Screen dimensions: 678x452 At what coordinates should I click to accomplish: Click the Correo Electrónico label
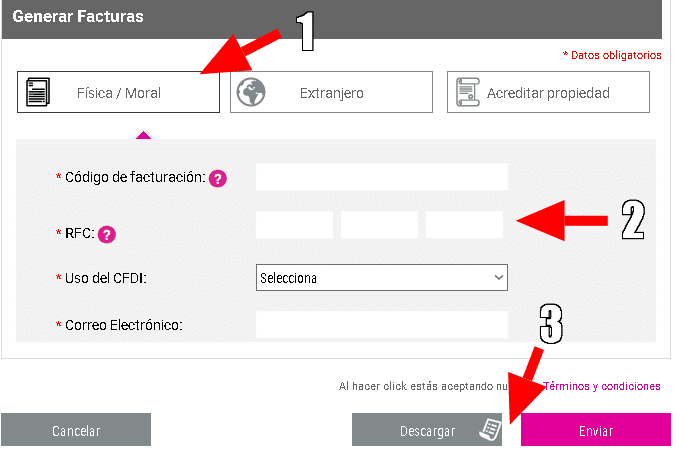click(124, 325)
